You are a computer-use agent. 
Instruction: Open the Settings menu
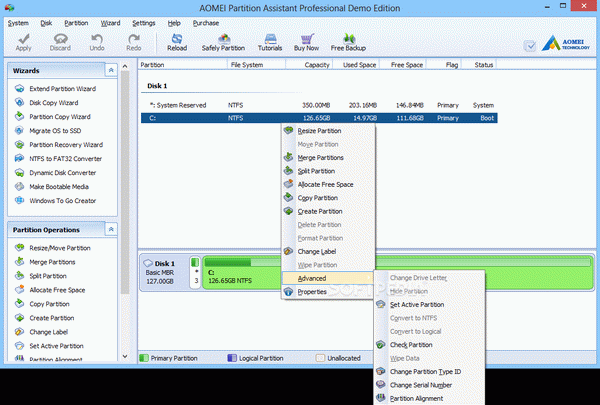pos(143,23)
